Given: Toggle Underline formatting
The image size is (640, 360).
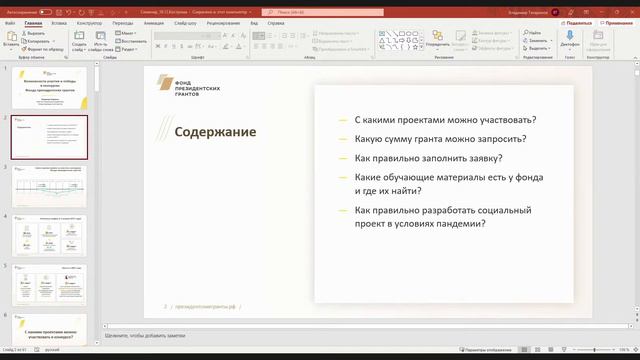Looking at the screenshot, I should pyautogui.click(x=174, y=47).
